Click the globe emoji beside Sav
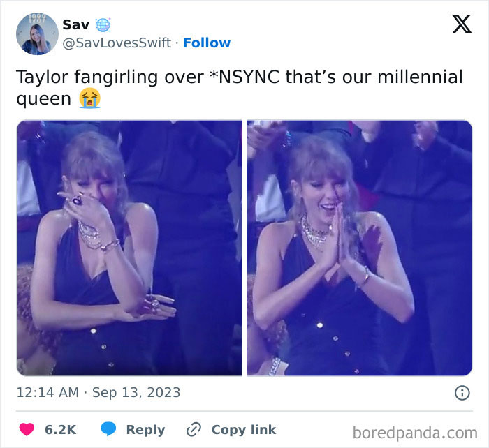The height and width of the screenshot is (448, 489). (103, 24)
